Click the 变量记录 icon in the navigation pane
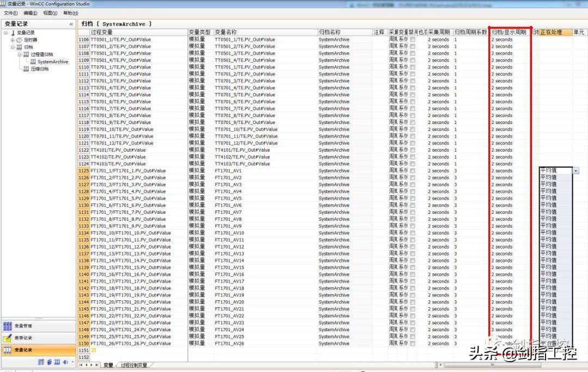Screen dimensions: 588x372 [7, 350]
